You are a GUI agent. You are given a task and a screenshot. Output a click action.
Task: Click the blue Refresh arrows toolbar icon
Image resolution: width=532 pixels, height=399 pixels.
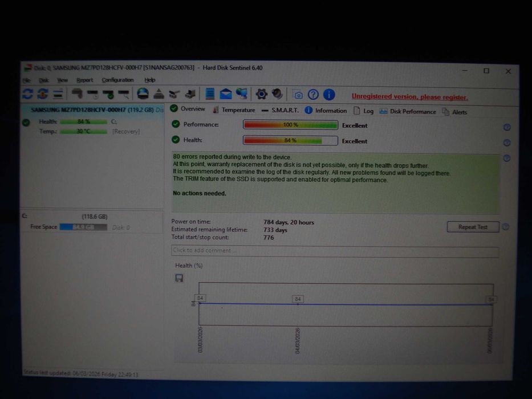pos(28,93)
